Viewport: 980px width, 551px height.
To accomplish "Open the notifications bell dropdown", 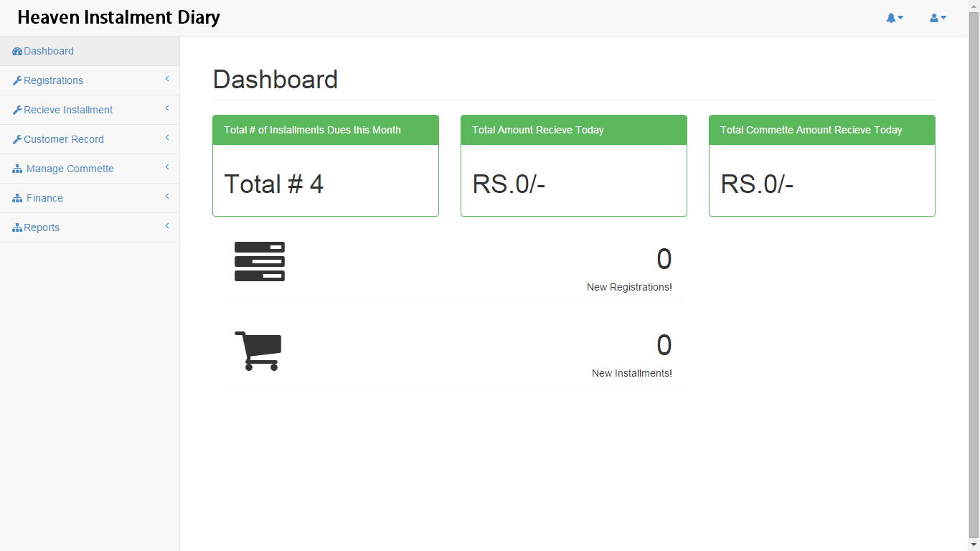I will (894, 18).
